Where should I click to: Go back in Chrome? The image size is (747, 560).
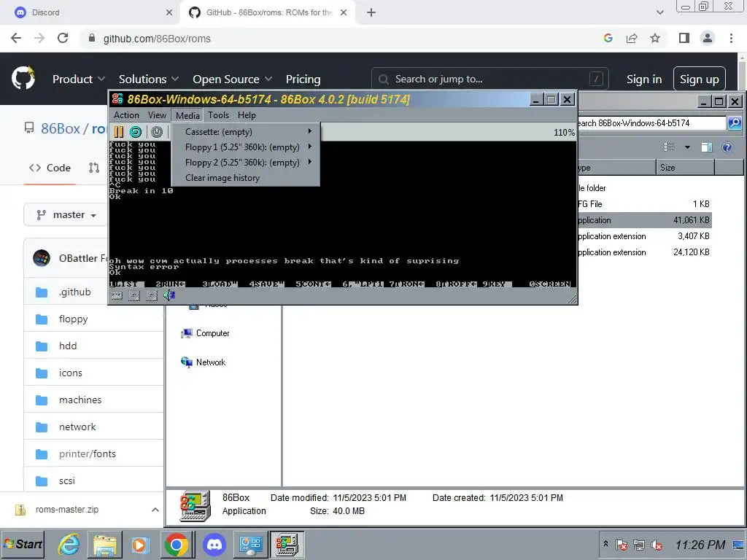click(x=16, y=38)
